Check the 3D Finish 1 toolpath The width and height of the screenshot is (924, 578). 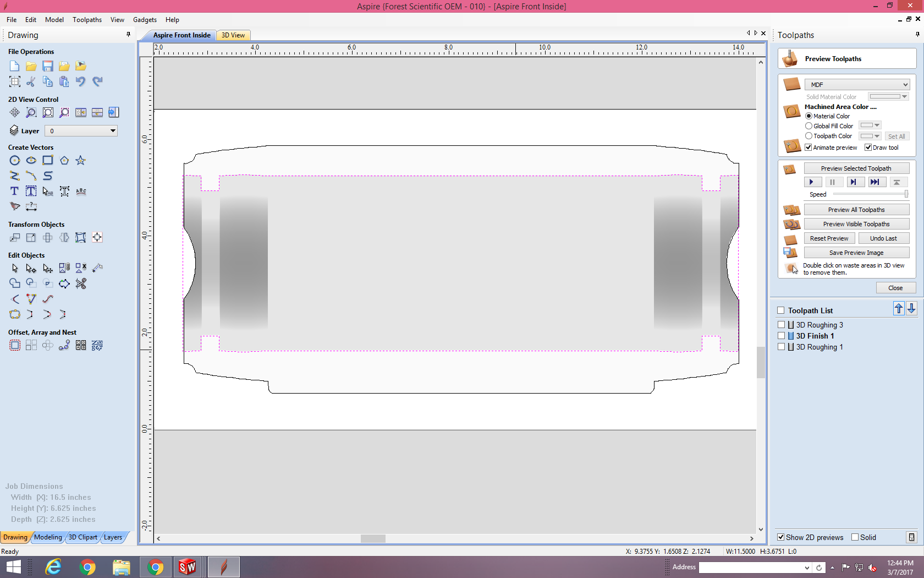[782, 335]
